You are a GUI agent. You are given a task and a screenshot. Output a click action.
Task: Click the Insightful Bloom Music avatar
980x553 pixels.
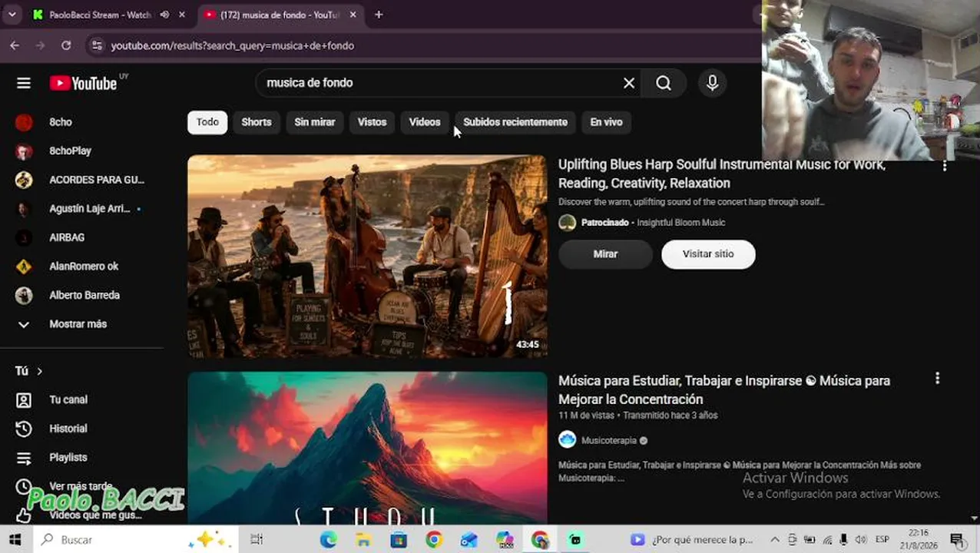click(567, 223)
